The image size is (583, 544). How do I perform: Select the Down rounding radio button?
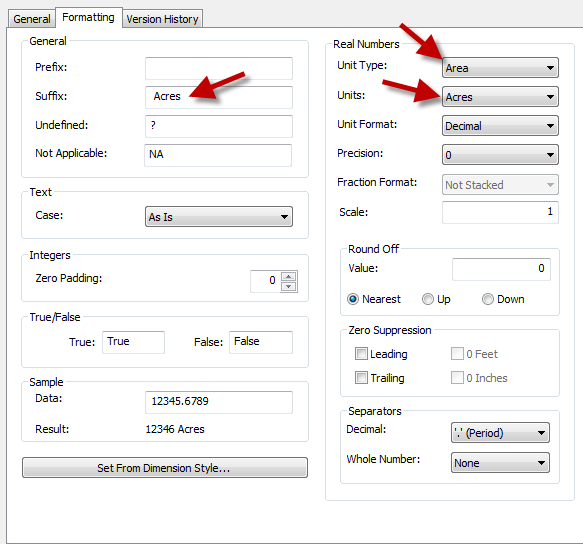point(487,299)
